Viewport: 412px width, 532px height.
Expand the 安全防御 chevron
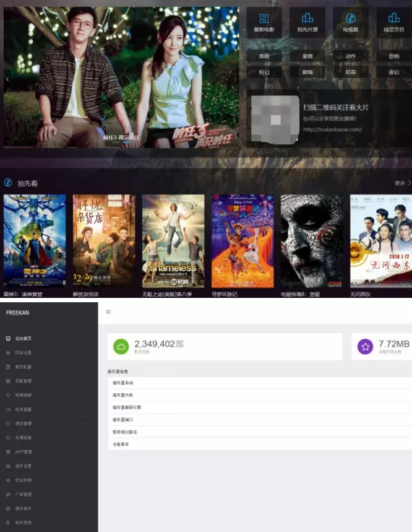(x=83, y=481)
